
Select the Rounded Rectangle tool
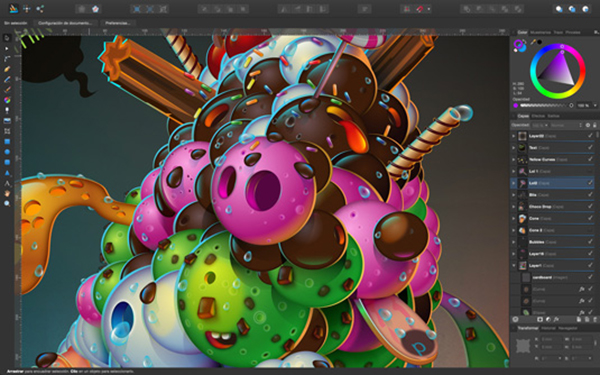pos(7,162)
